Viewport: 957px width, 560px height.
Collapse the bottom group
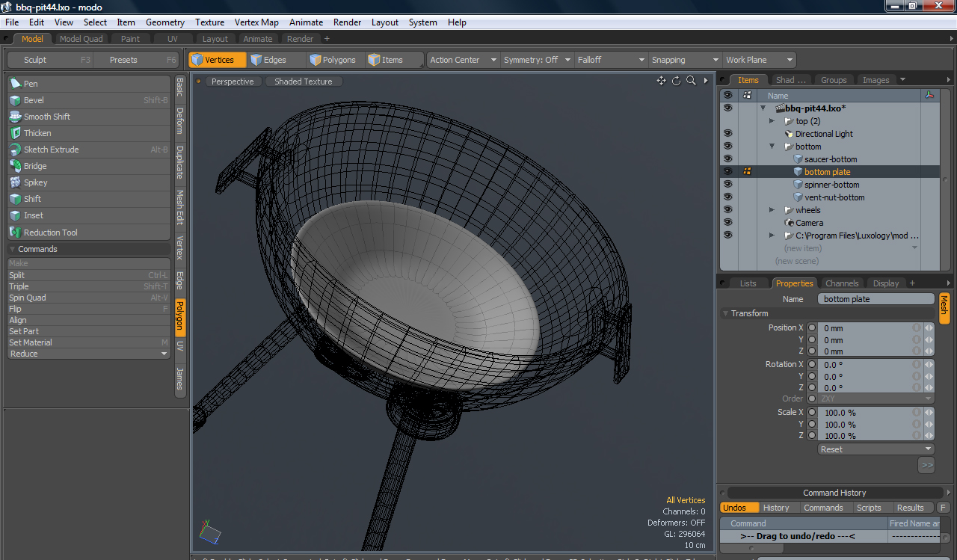click(772, 147)
